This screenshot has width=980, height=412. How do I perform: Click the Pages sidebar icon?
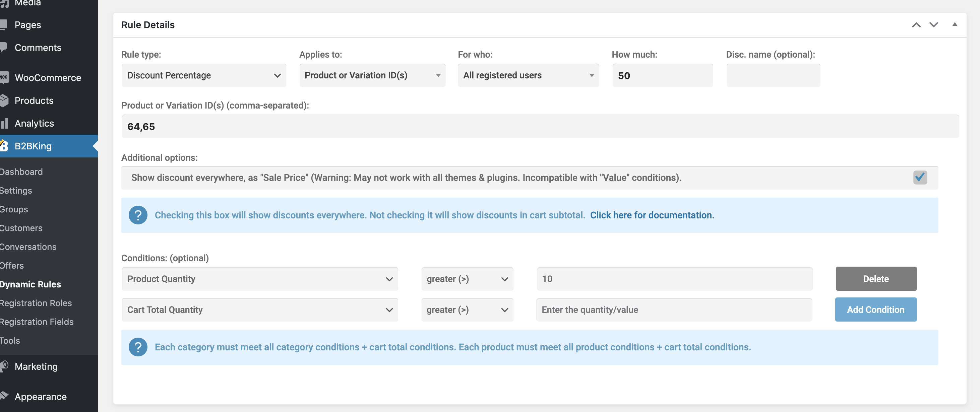pyautogui.click(x=3, y=25)
